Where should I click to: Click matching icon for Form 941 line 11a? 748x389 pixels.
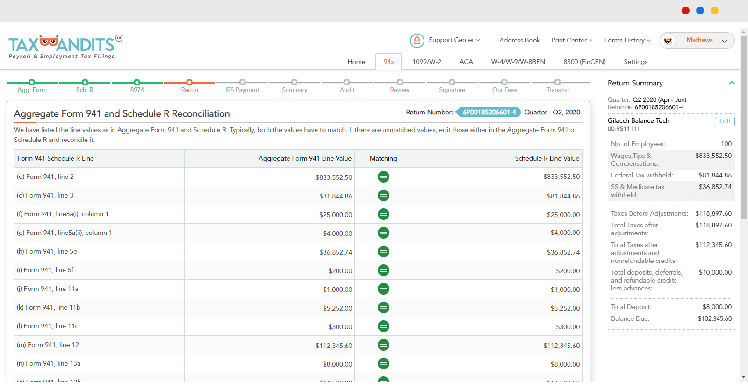383,289
